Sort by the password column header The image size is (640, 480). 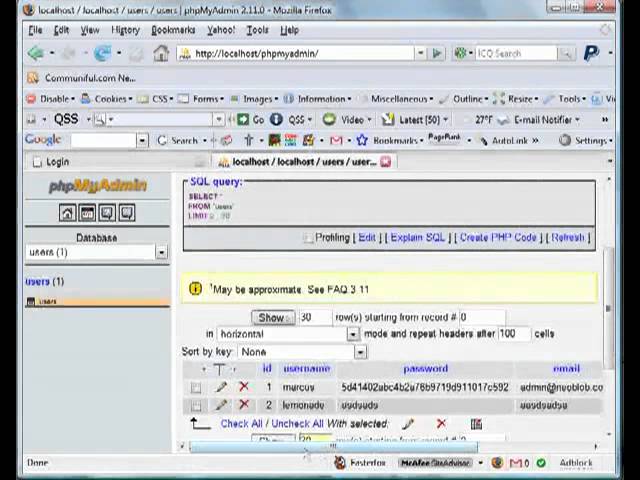coord(425,369)
